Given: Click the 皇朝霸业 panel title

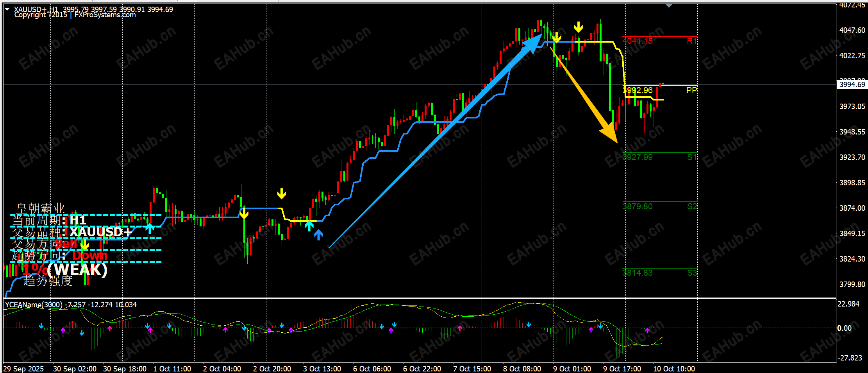Looking at the screenshot, I should pyautogui.click(x=40, y=208).
